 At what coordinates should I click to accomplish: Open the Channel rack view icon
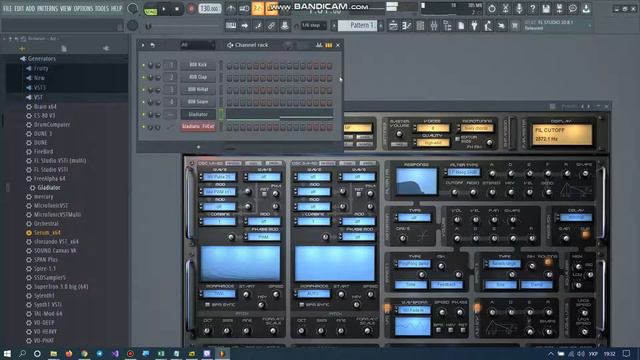pos(420,26)
